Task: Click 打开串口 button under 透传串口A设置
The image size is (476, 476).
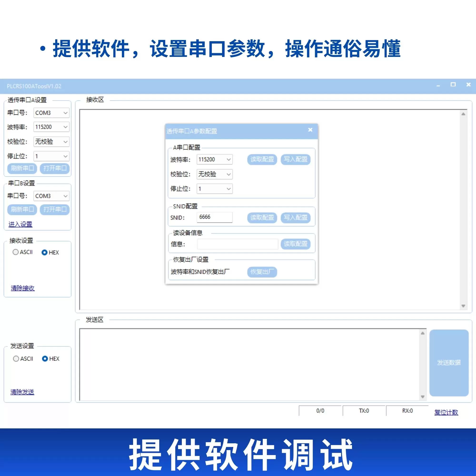Action: [55, 169]
